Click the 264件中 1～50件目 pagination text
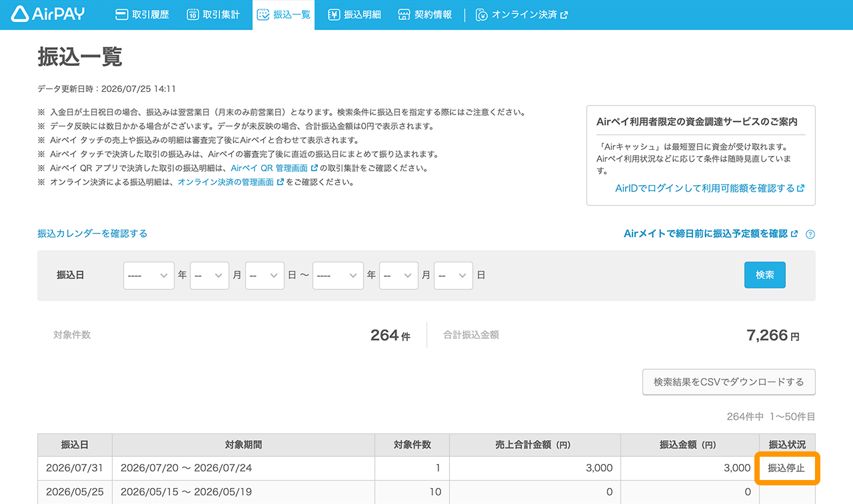Viewport: 853px width, 504px height. tap(771, 417)
